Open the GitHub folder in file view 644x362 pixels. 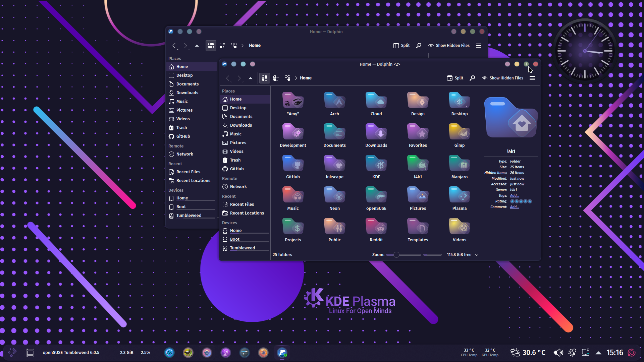[x=293, y=167]
